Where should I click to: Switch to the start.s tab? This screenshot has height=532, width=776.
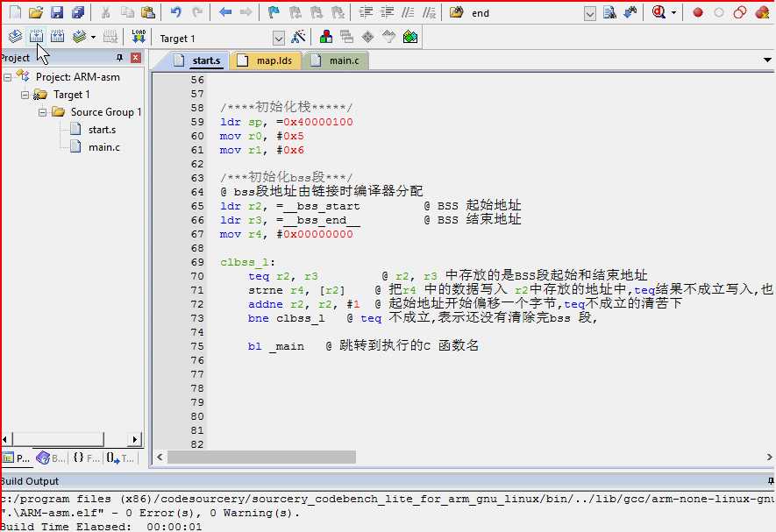[x=197, y=60]
